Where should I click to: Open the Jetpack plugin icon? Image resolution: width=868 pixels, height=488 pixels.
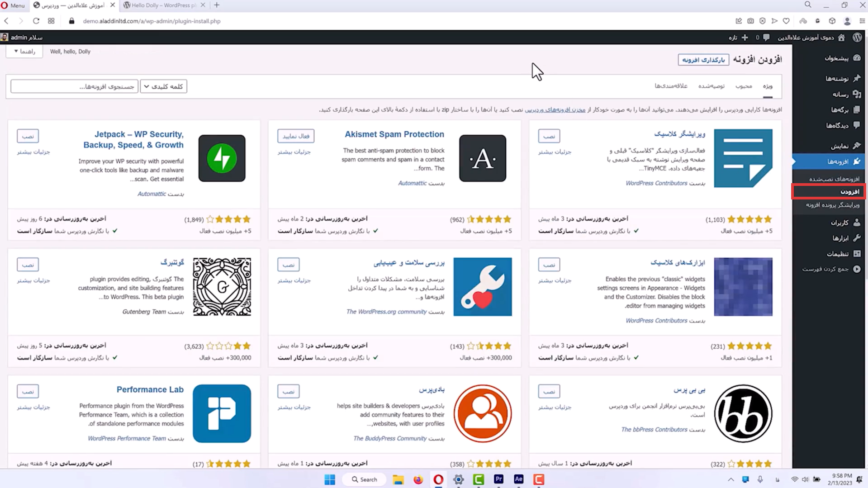(222, 158)
